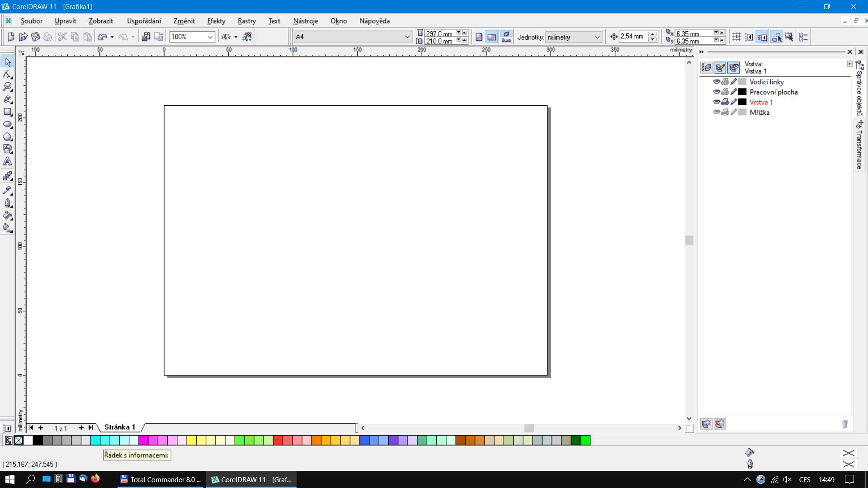The height and width of the screenshot is (488, 868).
Task: Open the zoom level 100% dropdown
Action: click(210, 37)
